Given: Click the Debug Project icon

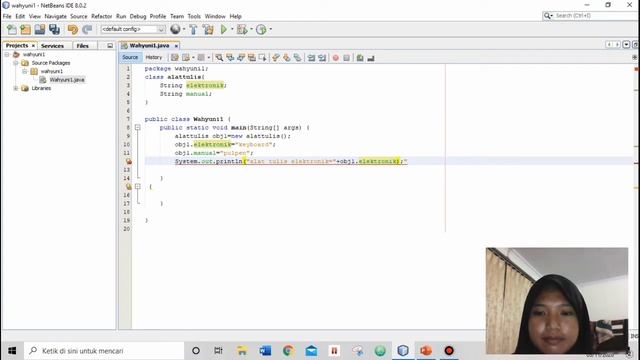Looking at the screenshot, I should pos(242,29).
